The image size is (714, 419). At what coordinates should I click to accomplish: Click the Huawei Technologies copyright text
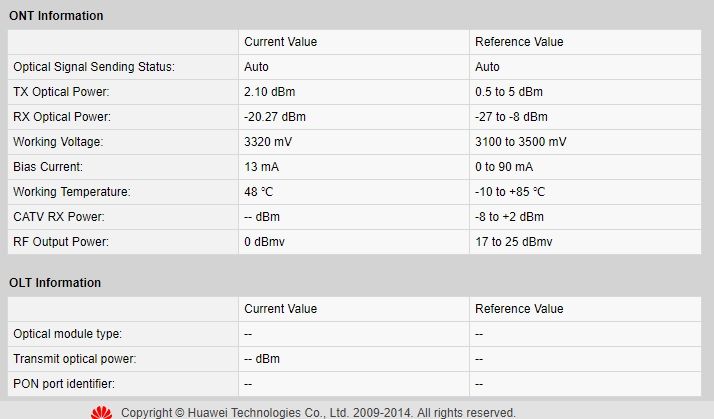[318, 413]
